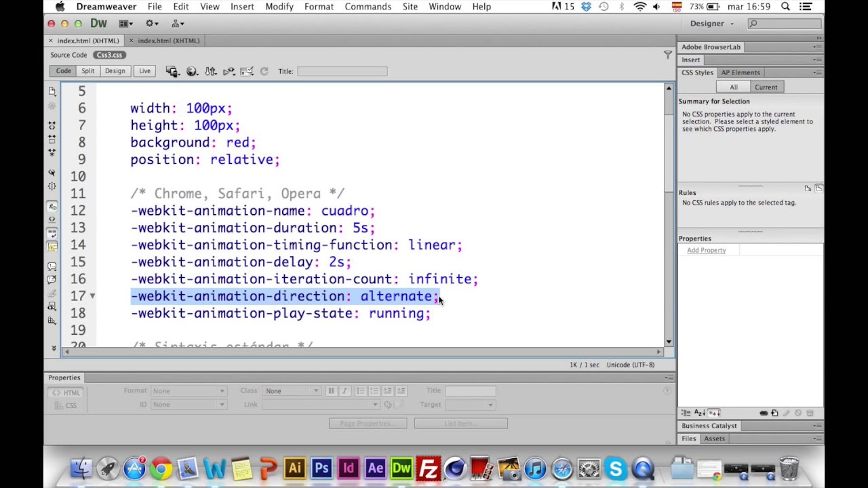Click Source Code related file label
Screen dimensions: 868x488
pyautogui.click(x=68, y=55)
